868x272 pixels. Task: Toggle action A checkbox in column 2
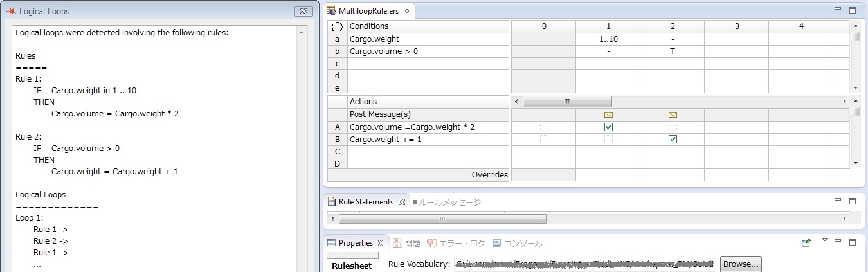pos(673,127)
